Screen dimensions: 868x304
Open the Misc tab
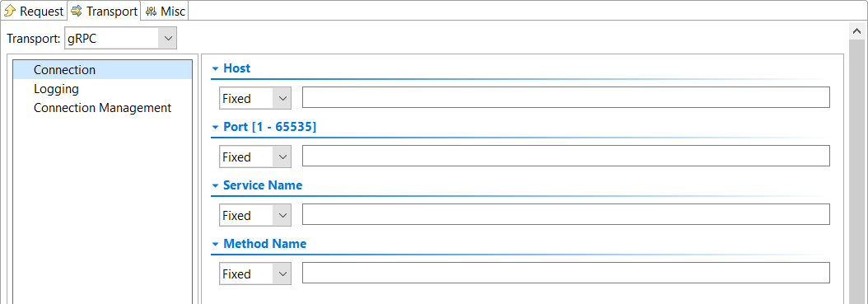click(165, 11)
